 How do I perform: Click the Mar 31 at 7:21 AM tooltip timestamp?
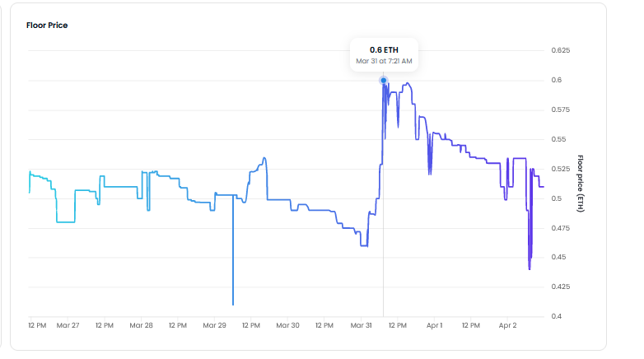(384, 61)
